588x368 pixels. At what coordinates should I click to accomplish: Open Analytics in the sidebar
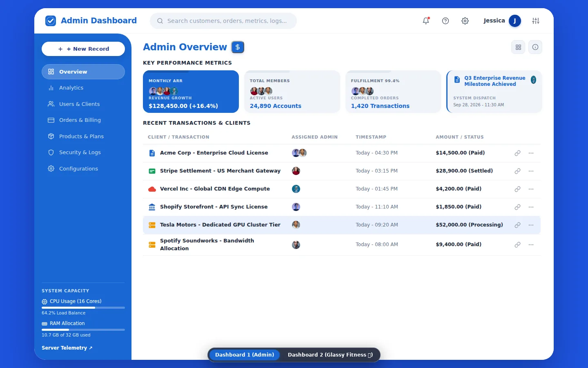[83, 88]
